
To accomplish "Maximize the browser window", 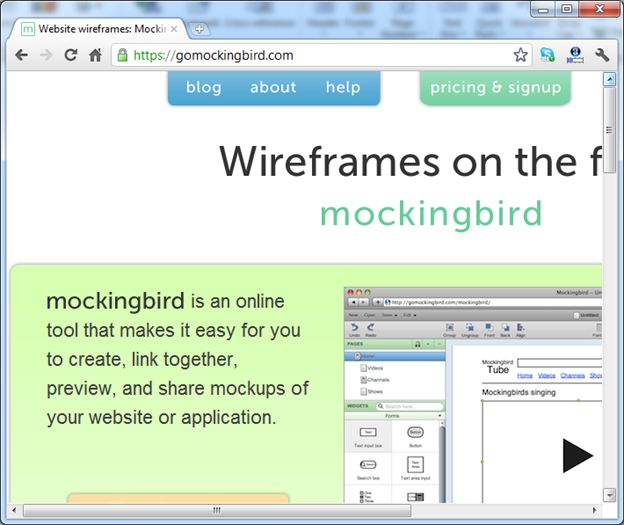I will (567, 9).
